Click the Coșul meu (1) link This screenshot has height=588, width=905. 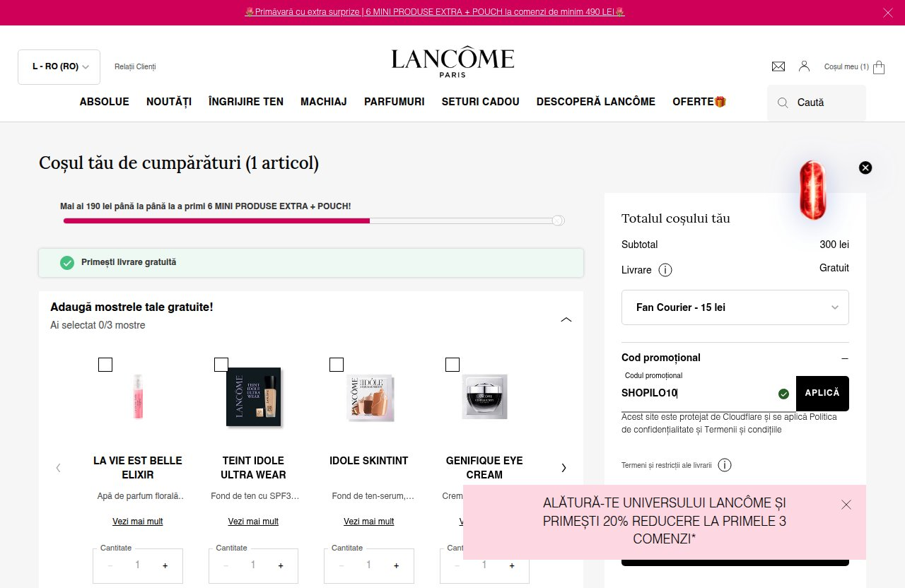(x=846, y=67)
